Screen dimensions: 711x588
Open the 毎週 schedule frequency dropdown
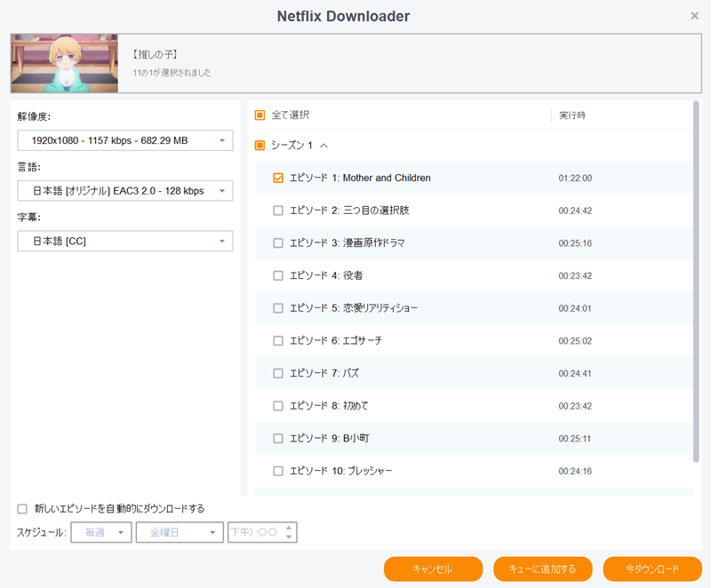pos(102,532)
